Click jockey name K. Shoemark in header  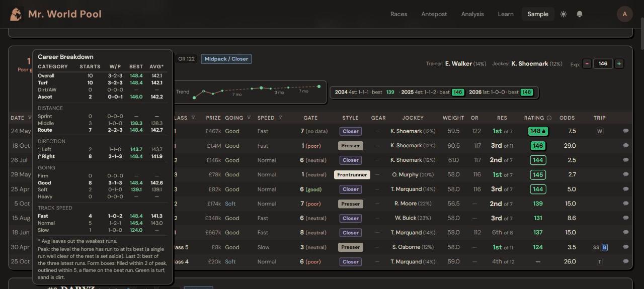530,64
